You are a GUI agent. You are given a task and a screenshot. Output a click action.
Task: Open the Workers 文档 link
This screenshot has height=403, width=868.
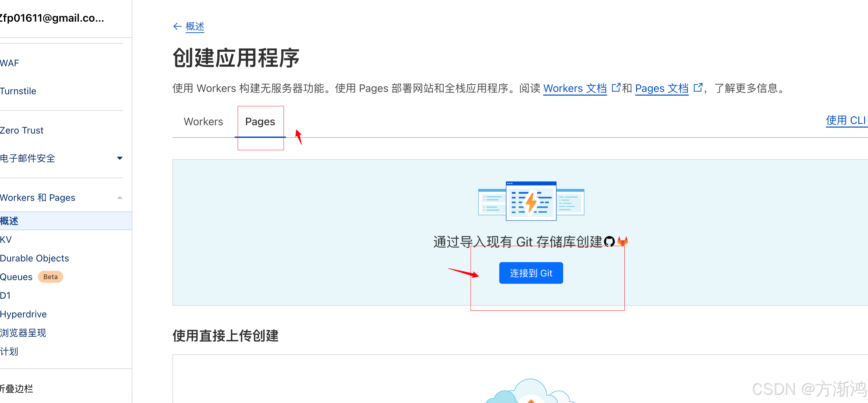(575, 88)
